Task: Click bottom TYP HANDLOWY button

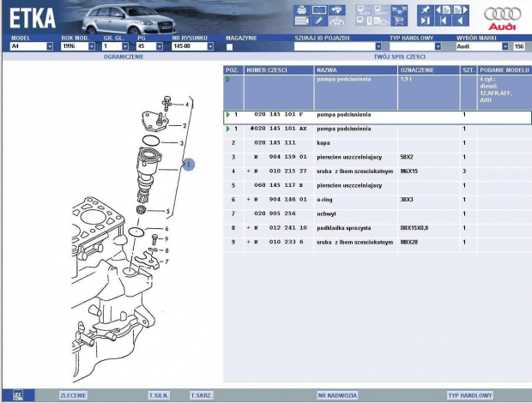Action: coord(470,395)
